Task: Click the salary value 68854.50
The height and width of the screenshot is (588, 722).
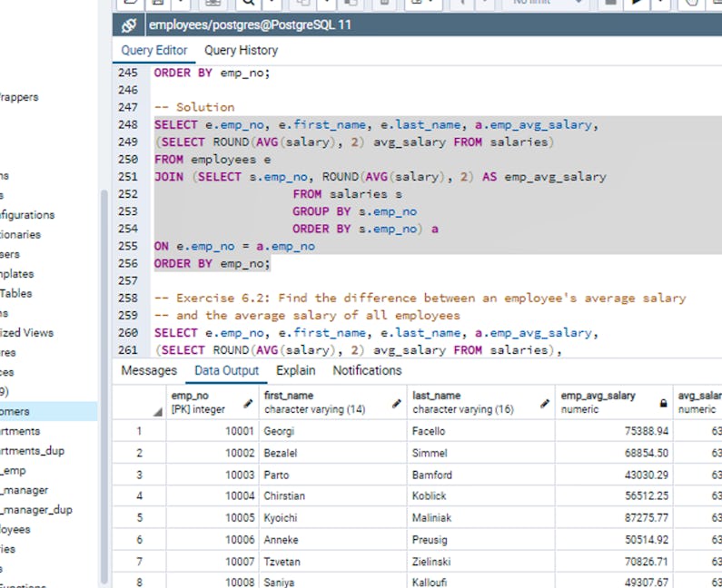Action: pyautogui.click(x=614, y=453)
